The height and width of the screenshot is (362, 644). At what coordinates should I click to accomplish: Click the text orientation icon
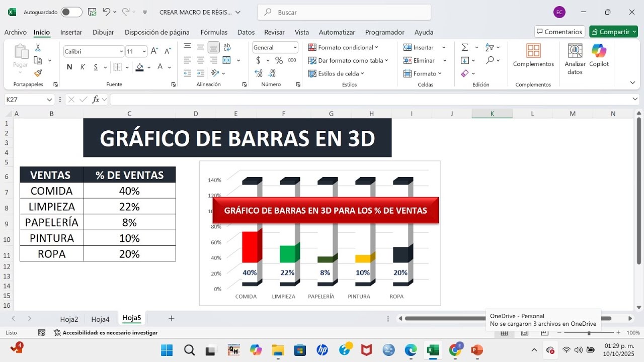(215, 73)
